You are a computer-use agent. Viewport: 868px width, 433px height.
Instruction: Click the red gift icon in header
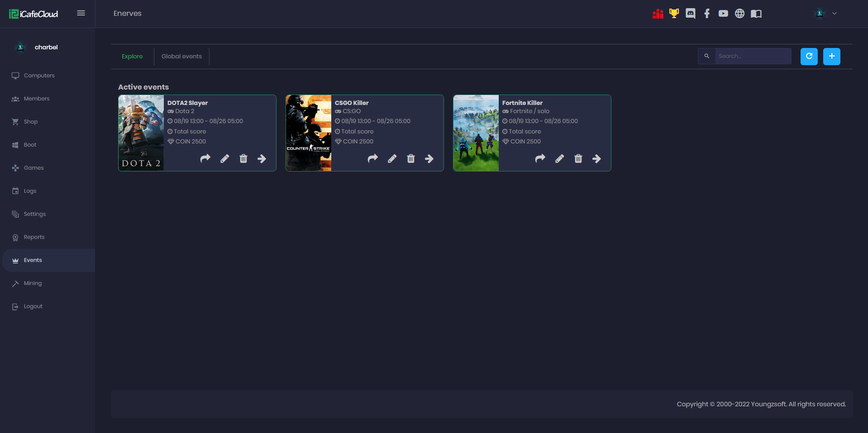658,14
